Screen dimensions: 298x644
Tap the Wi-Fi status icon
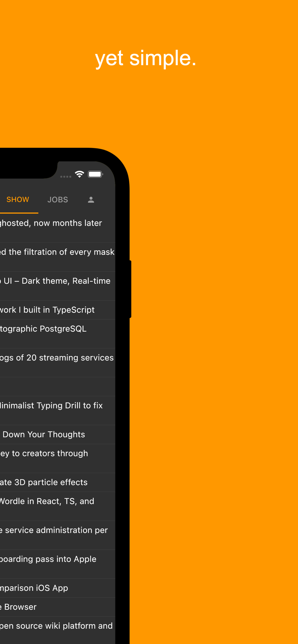coord(79,174)
